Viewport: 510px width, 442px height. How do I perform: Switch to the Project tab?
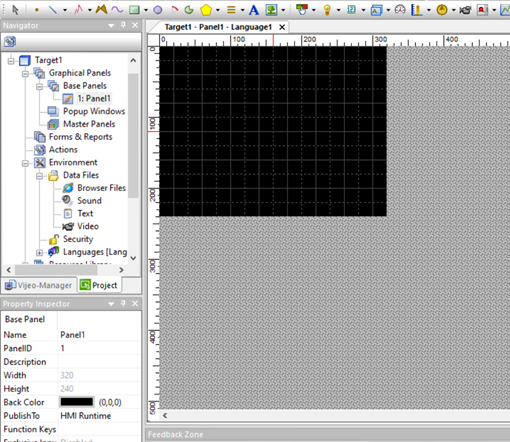point(99,285)
